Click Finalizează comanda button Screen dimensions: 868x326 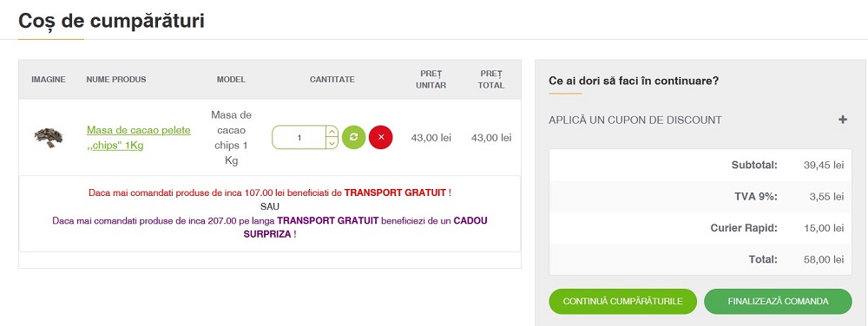click(x=778, y=301)
